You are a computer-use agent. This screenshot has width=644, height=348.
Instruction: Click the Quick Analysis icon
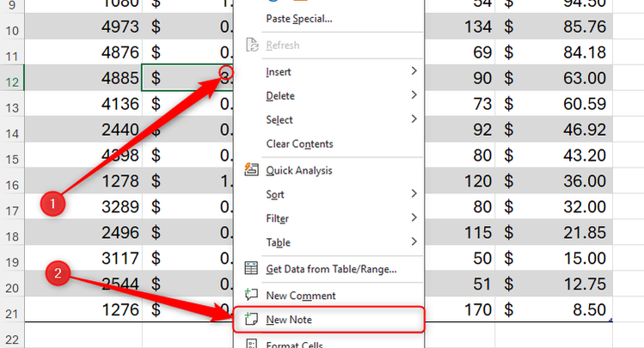251,169
